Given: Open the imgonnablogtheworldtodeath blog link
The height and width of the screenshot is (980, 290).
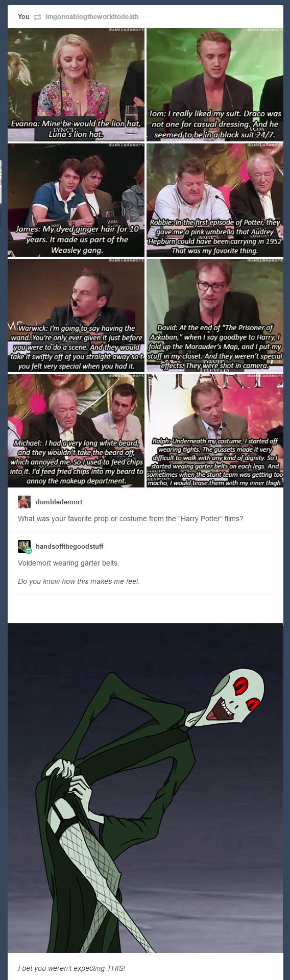Looking at the screenshot, I should (x=91, y=17).
